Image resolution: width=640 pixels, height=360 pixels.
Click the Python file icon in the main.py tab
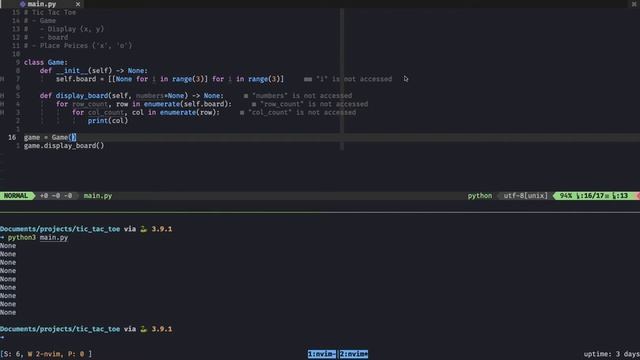point(22,4)
